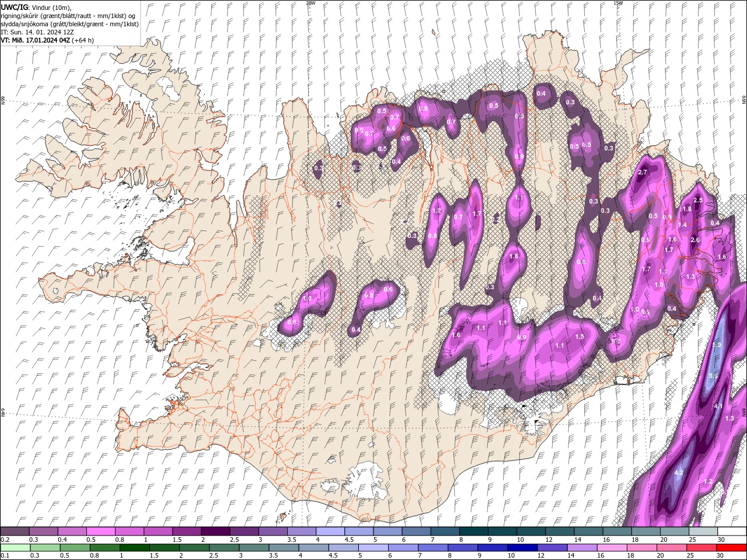Click the 20W longitude label

(x=310, y=3)
